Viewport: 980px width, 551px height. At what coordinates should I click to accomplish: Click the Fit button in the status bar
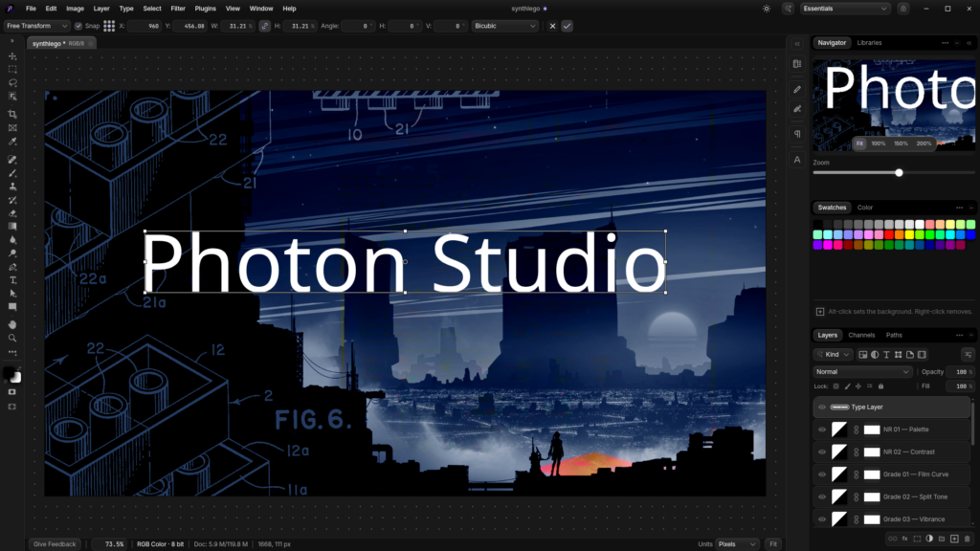pyautogui.click(x=773, y=544)
